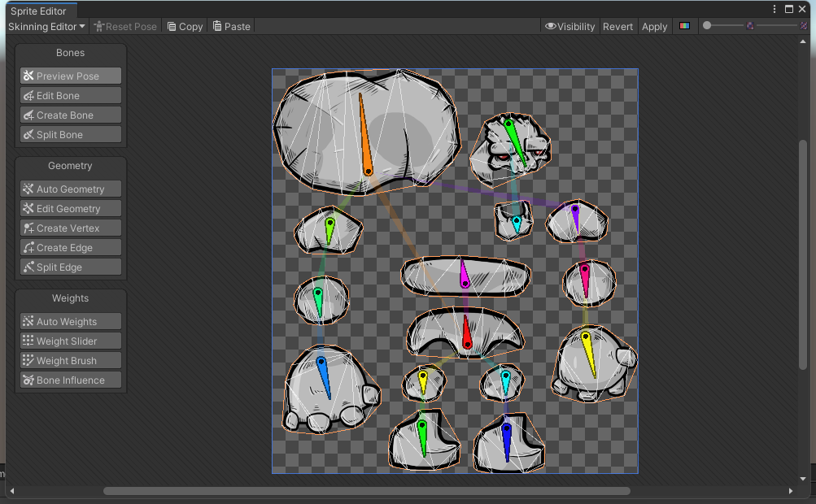Select the Create Bone tool

(x=70, y=115)
